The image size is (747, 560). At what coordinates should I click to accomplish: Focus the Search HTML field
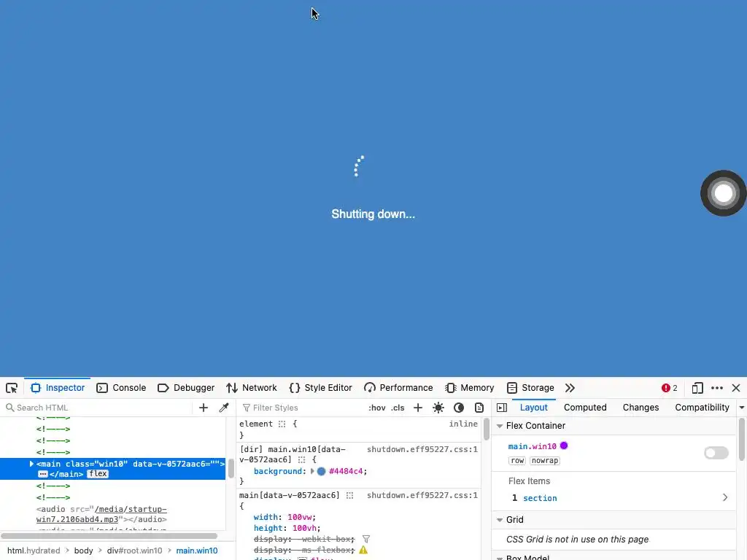click(98, 408)
